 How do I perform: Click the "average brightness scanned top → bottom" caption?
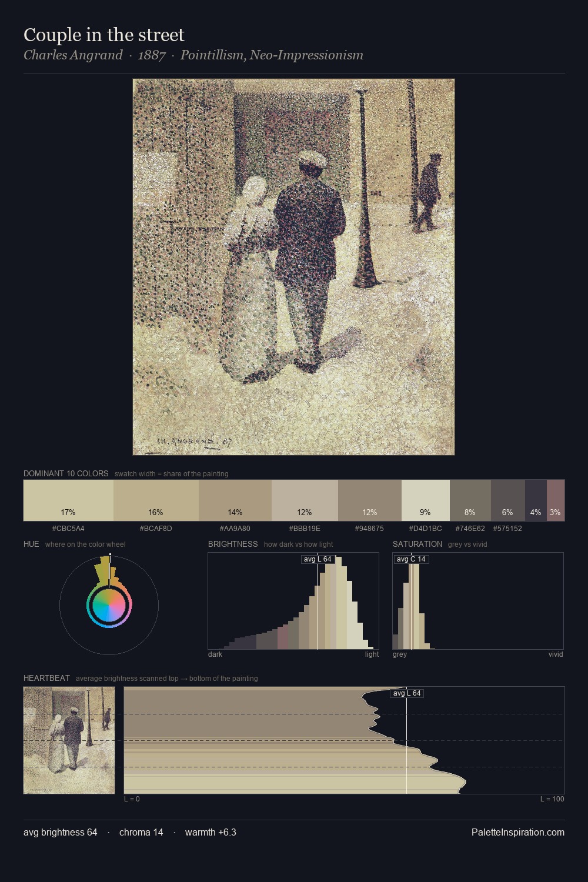click(167, 679)
